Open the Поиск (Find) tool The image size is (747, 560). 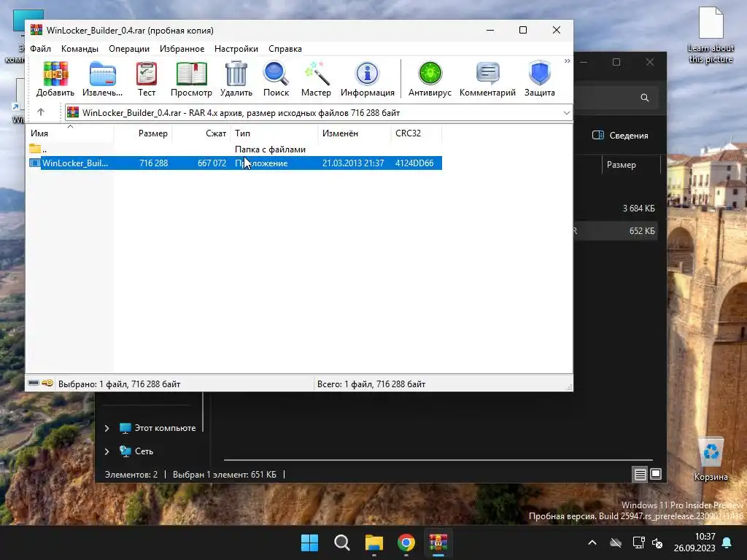tap(276, 79)
